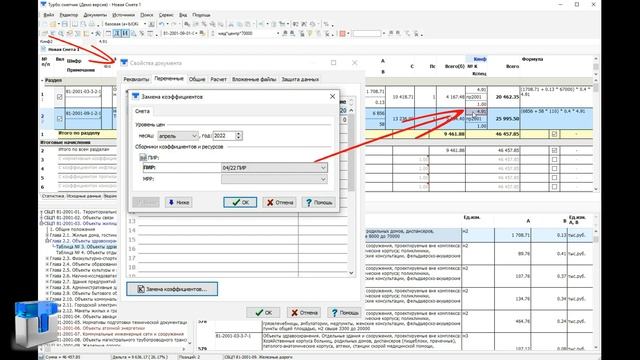Viewport: 640px width, 360px height.
Task: Click the icon right of the base-level dropdown
Action: (x=151, y=24)
